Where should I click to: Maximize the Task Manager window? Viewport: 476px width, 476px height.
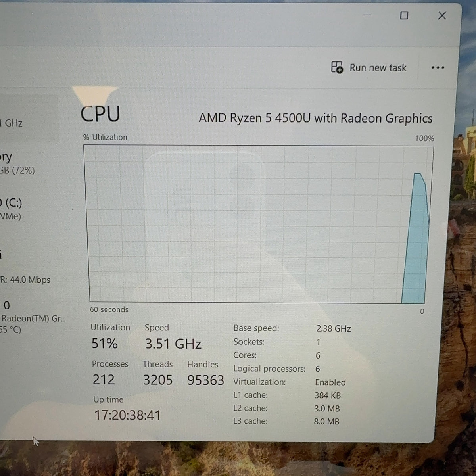pyautogui.click(x=404, y=15)
